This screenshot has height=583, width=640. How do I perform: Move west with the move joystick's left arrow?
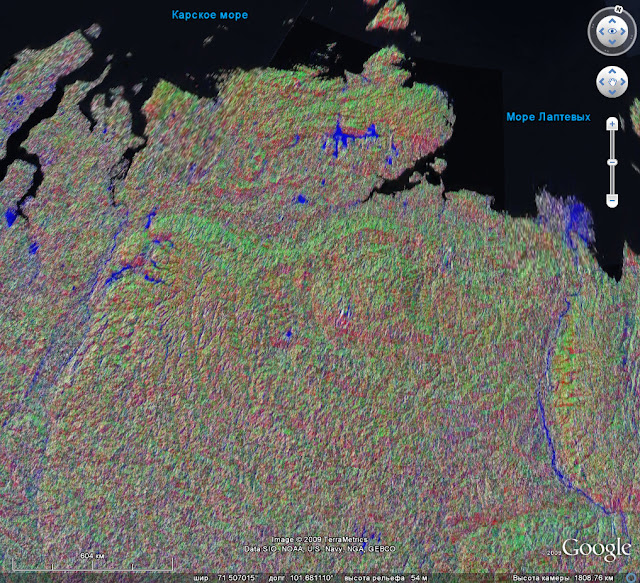(602, 82)
